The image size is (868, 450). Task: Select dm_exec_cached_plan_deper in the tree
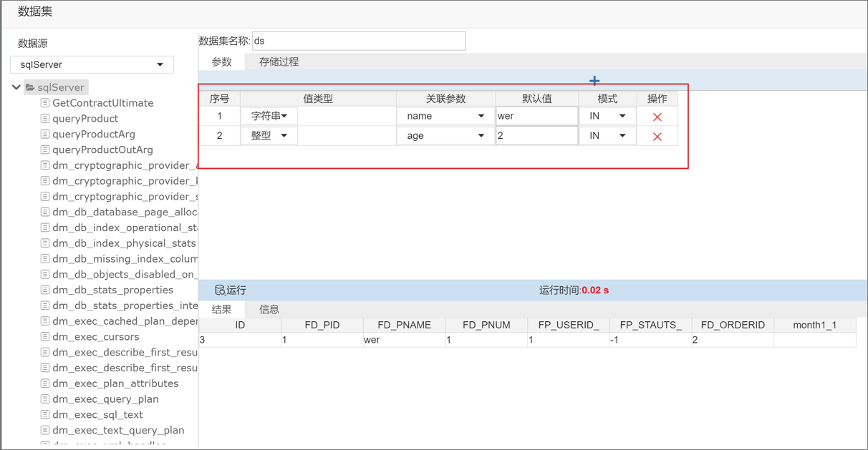coord(125,321)
